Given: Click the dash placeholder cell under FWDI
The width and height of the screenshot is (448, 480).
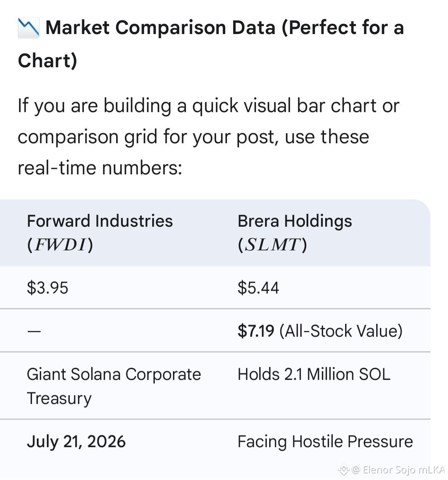Looking at the screenshot, I should click(34, 331).
